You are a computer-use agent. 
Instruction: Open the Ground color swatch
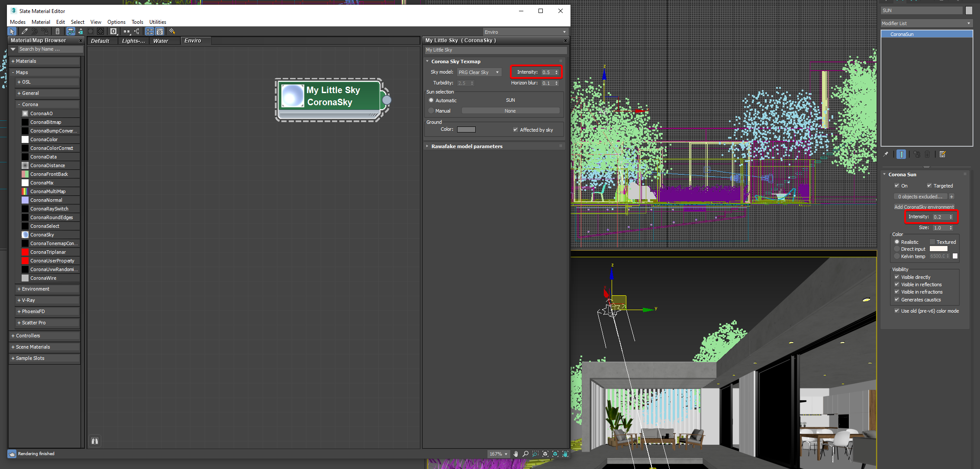[x=466, y=129]
